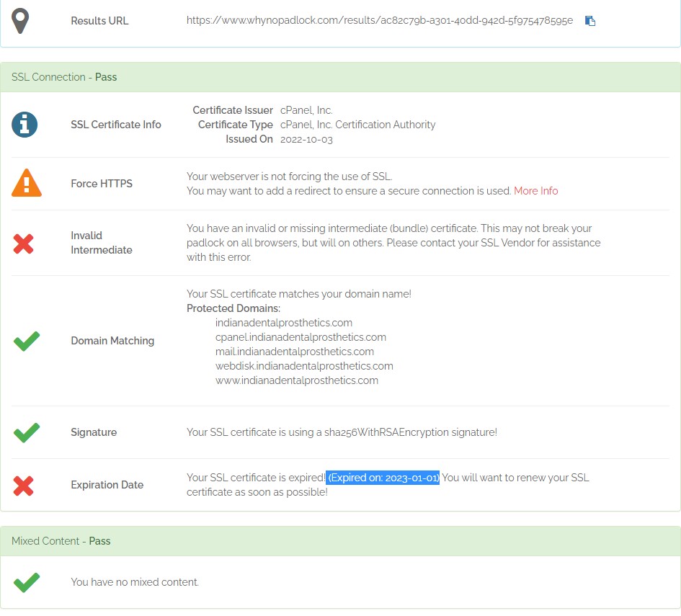Click the whynopadlock results URL text
The image size is (681, 616).
(379, 21)
